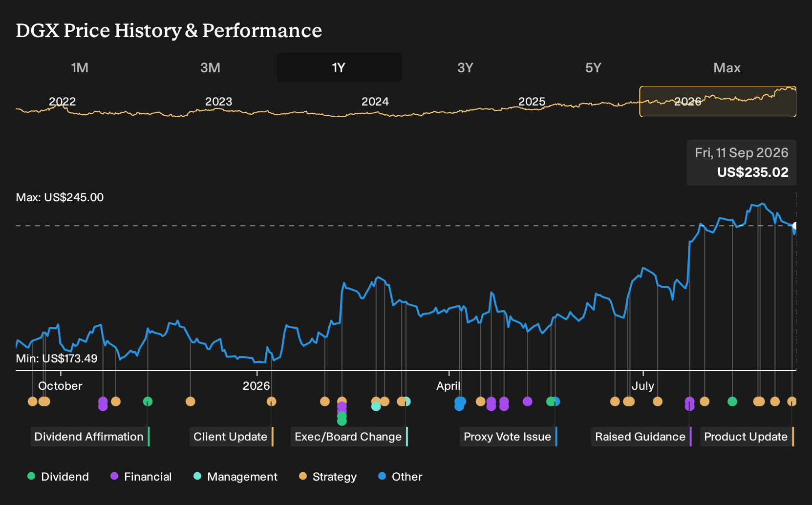The width and height of the screenshot is (812, 505).
Task: Open the Product Update event label
Action: pyautogui.click(x=747, y=437)
